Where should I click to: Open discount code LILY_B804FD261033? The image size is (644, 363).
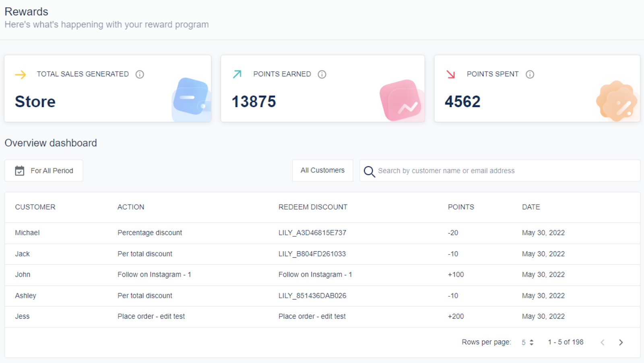(x=312, y=254)
